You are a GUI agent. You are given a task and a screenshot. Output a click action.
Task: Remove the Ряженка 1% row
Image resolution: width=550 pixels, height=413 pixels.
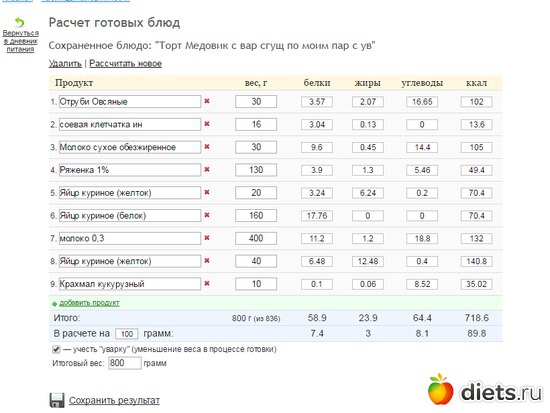tap(207, 169)
